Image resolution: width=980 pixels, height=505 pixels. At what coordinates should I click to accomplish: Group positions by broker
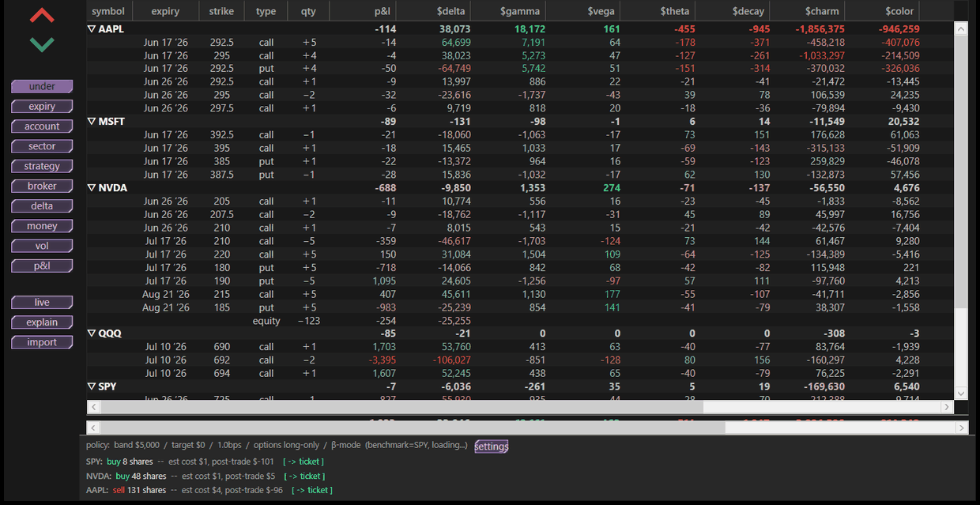(x=42, y=186)
